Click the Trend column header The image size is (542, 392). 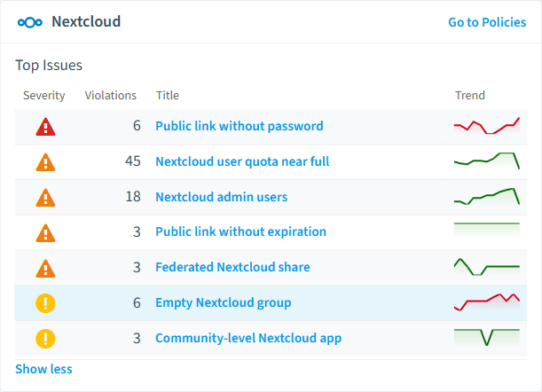click(470, 96)
